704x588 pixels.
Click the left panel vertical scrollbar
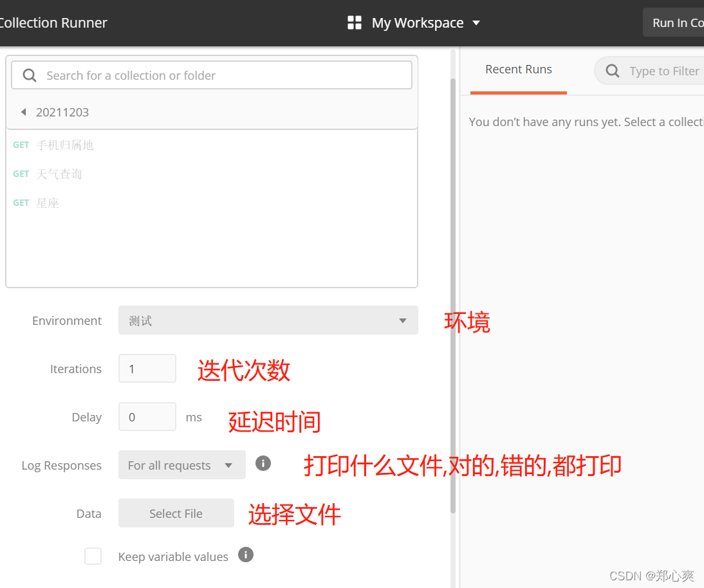[453, 295]
